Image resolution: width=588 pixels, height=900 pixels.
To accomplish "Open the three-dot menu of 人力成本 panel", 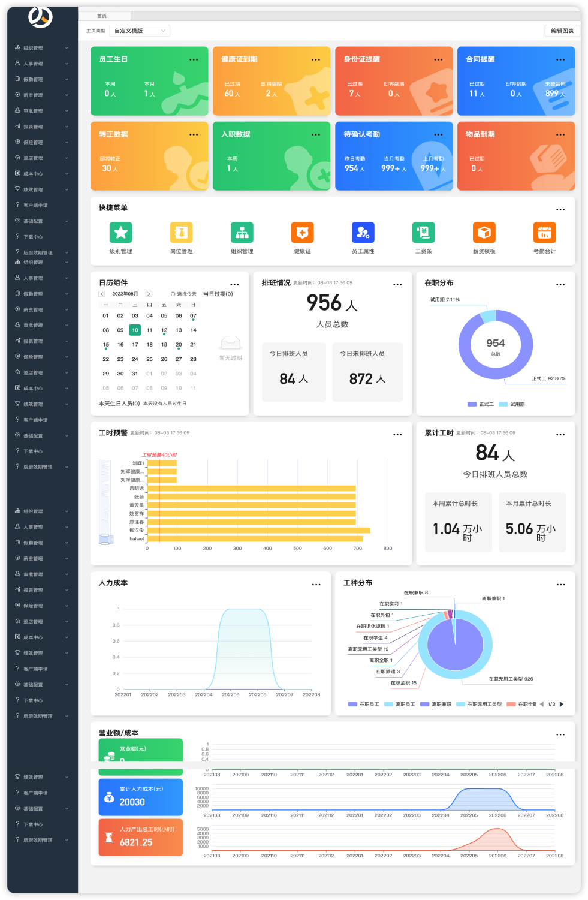I will (x=316, y=585).
